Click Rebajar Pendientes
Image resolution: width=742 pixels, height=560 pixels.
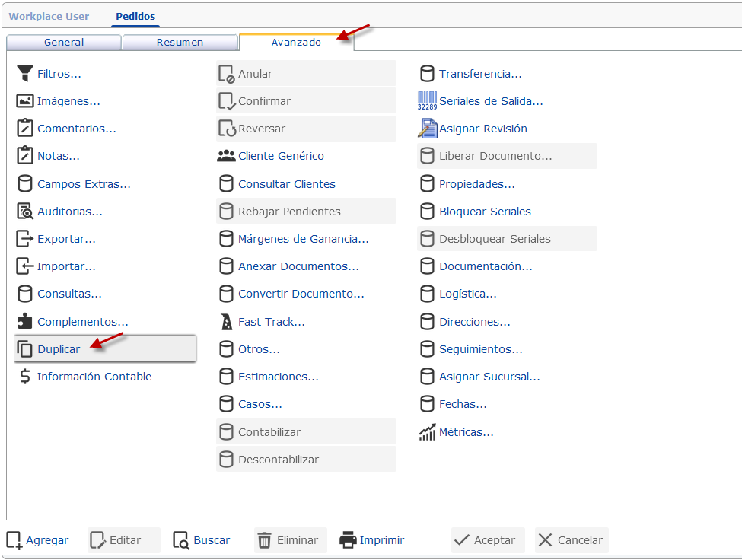tap(306, 211)
